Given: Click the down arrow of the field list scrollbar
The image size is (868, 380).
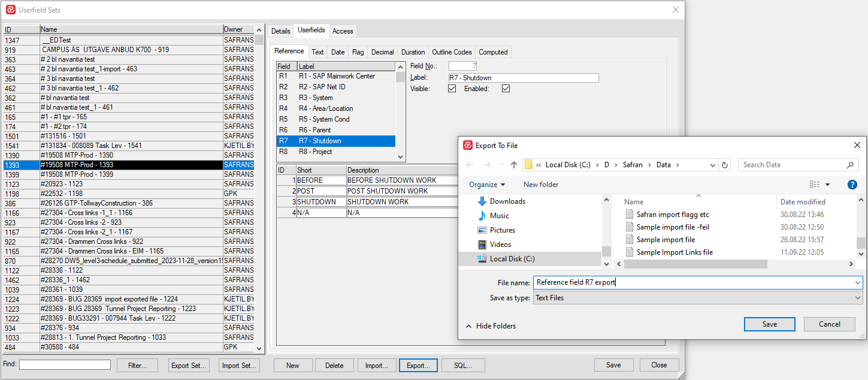Looking at the screenshot, I should 400,157.
